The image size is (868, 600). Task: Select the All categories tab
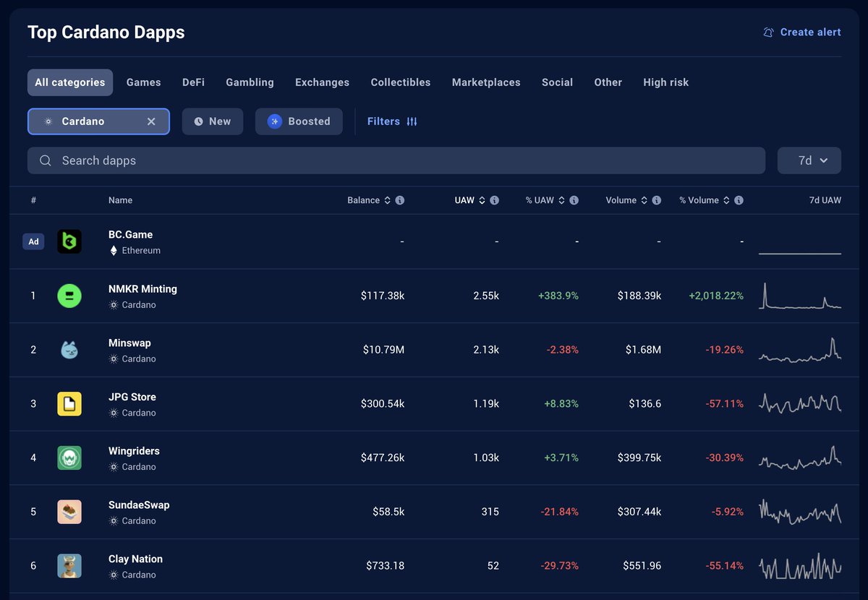tap(70, 82)
